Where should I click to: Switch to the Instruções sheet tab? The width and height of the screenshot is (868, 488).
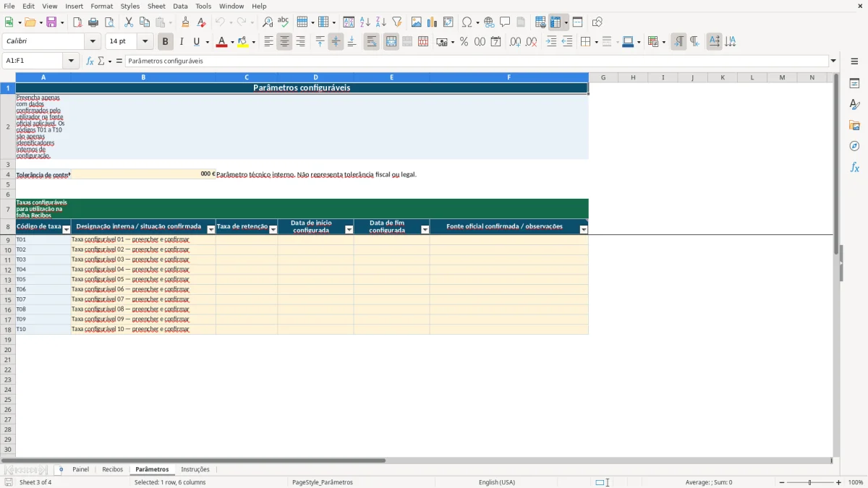[x=195, y=469]
